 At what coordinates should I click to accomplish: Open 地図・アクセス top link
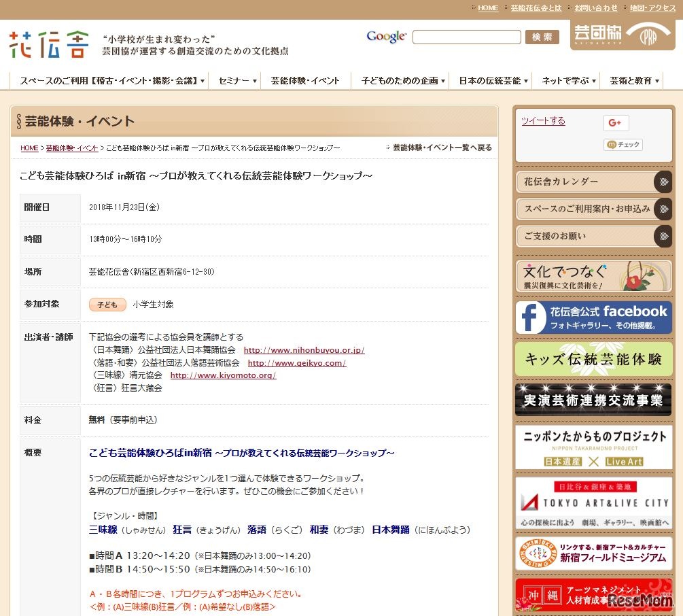pyautogui.click(x=652, y=8)
